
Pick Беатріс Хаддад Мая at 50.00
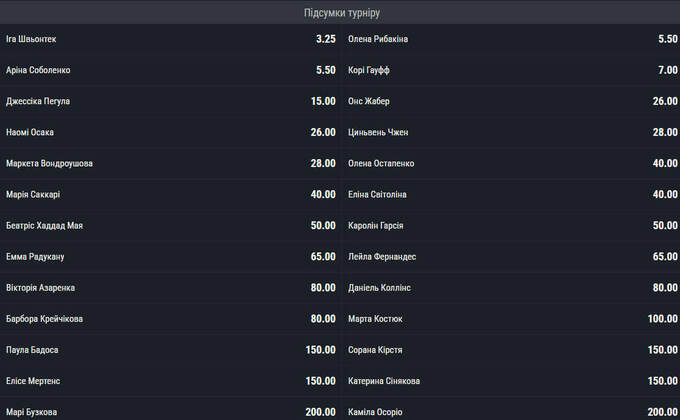click(x=170, y=225)
